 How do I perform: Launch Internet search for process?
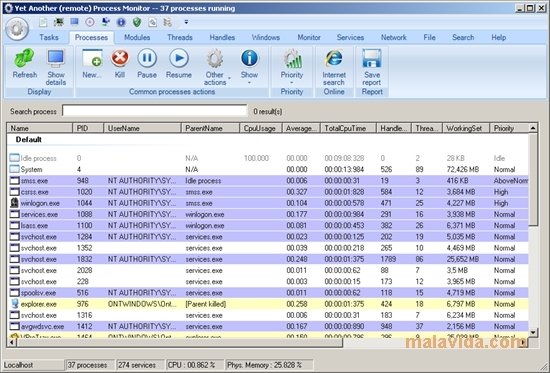[x=334, y=67]
